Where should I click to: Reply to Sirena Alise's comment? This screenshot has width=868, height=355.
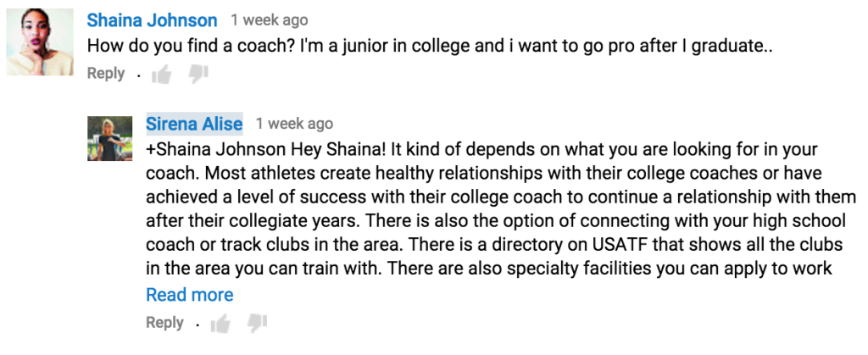click(164, 322)
